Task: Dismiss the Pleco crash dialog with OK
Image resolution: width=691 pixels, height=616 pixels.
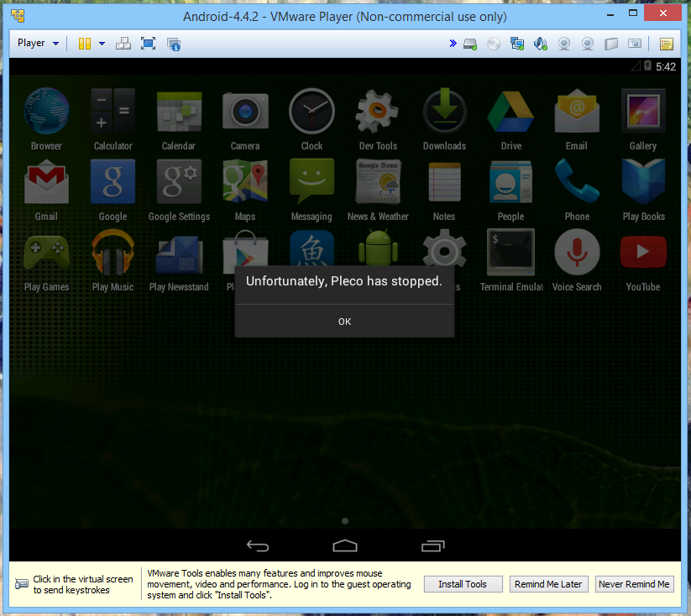Action: 344,321
